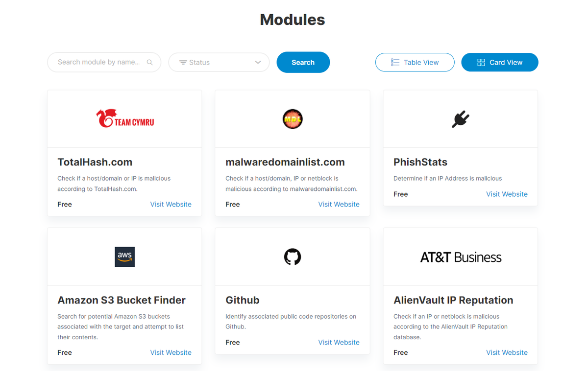This screenshot has width=588, height=371.
Task: Select the Amazon S3 Bucket Finder title
Action: pyautogui.click(x=122, y=300)
